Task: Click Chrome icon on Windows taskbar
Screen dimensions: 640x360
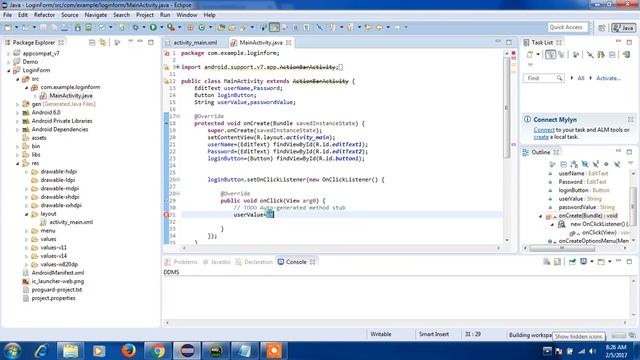Action: click(158, 351)
